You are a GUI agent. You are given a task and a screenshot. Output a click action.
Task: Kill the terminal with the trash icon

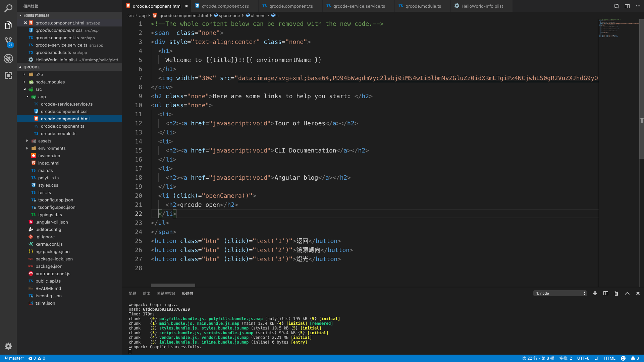click(616, 293)
